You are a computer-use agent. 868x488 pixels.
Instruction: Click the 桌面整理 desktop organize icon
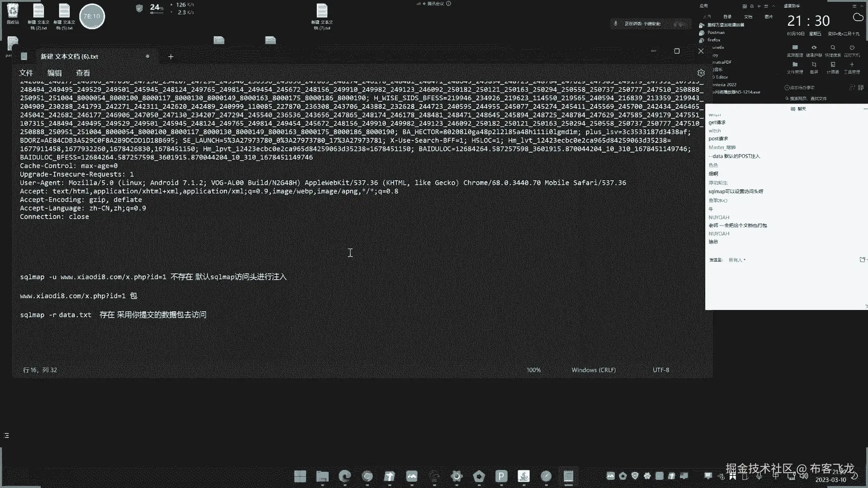click(x=795, y=47)
